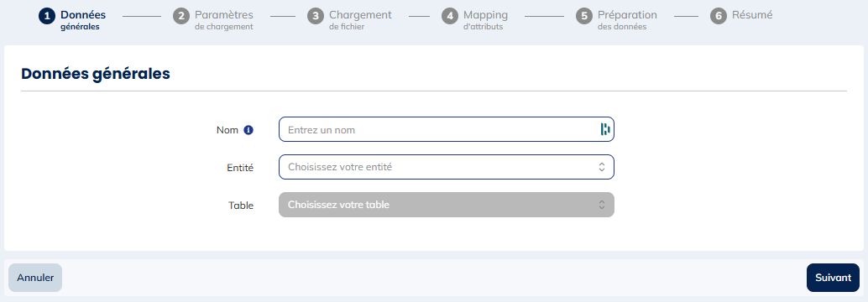Select step 2 numbered circle icon

click(181, 16)
